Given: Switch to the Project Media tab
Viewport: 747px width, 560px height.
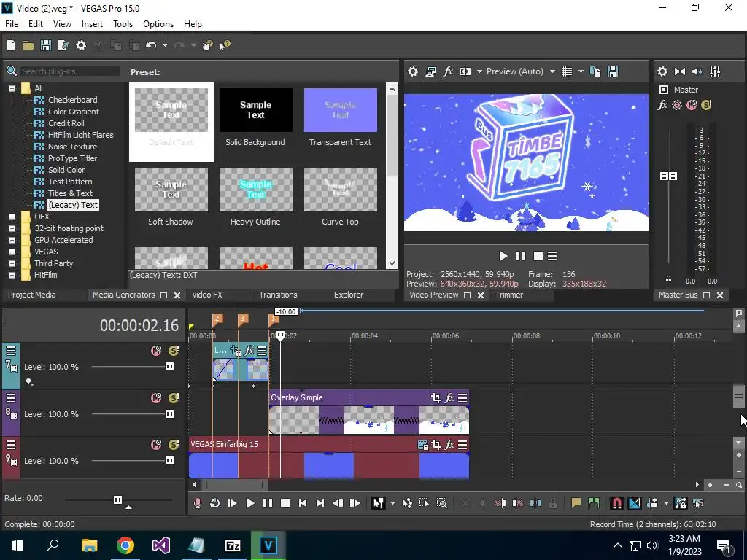Looking at the screenshot, I should coord(32,295).
